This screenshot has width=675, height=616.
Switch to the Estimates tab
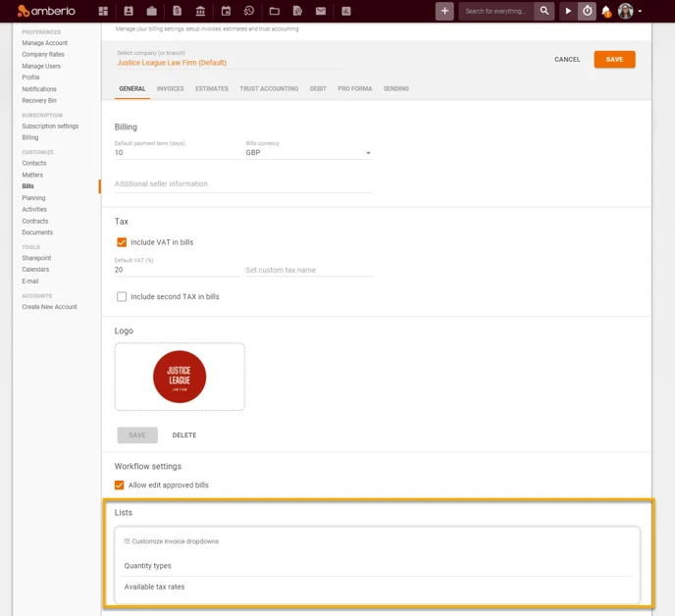212,88
